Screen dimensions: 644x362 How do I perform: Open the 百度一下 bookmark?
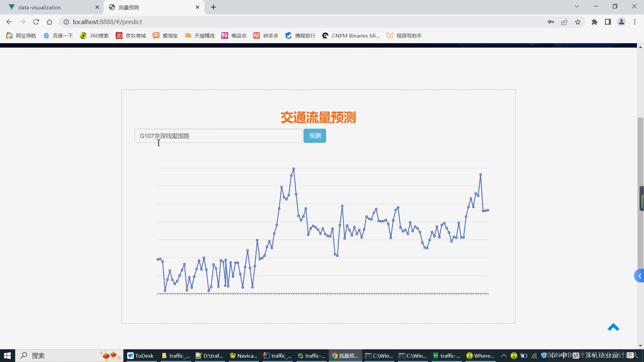pos(58,36)
